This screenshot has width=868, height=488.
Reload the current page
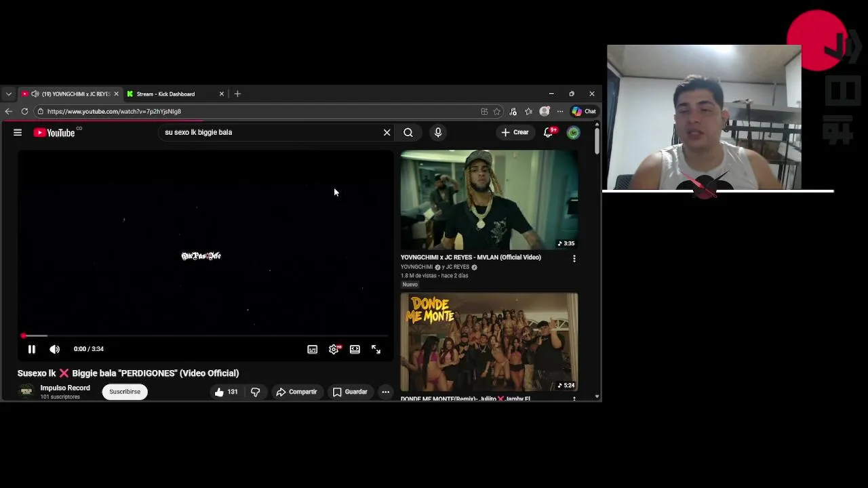(24, 111)
